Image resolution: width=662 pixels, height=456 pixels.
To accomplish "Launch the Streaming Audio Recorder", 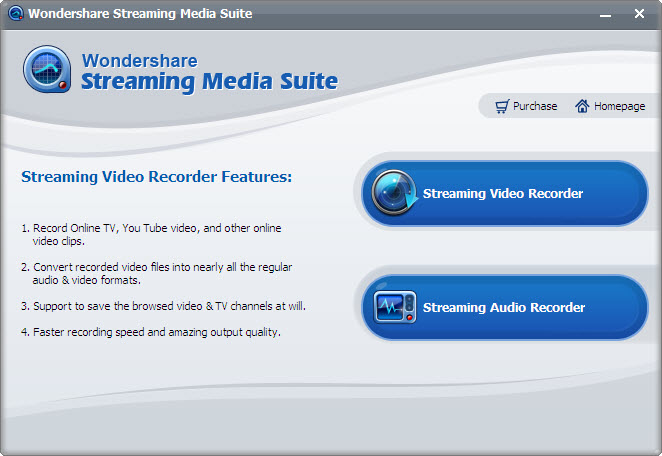I will [505, 307].
